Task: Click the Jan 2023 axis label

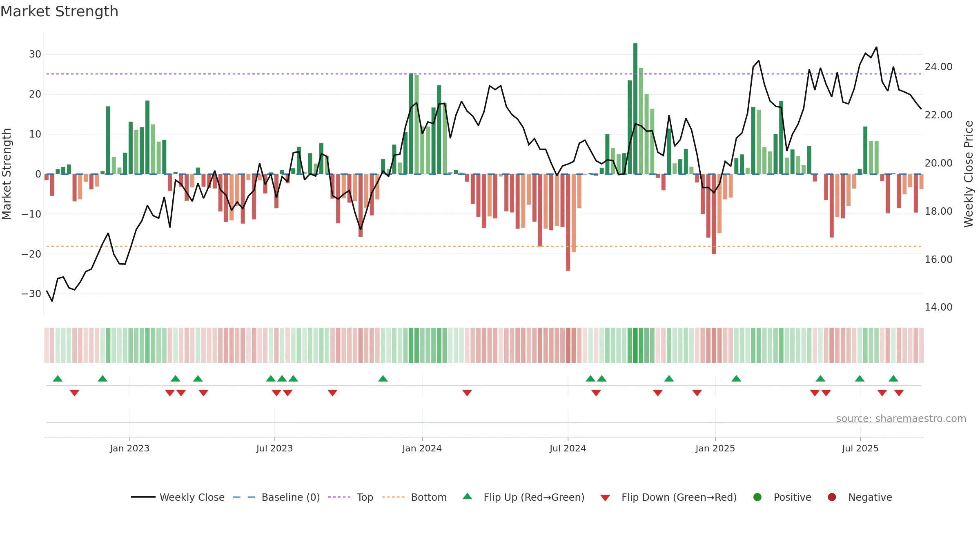Action: (129, 448)
